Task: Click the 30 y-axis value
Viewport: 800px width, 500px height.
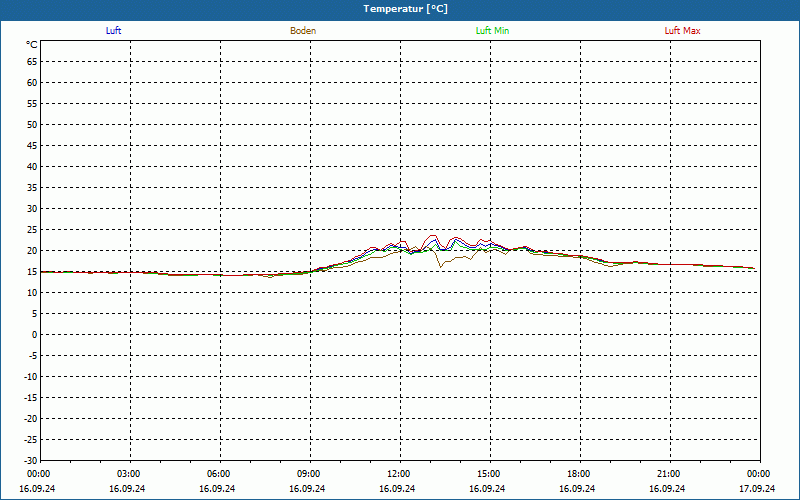Action: pyautogui.click(x=32, y=209)
